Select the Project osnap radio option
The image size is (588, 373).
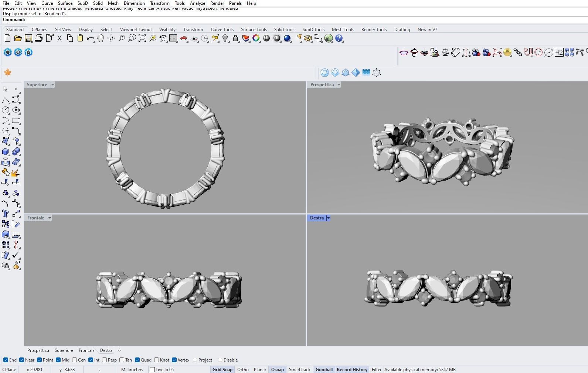point(195,360)
